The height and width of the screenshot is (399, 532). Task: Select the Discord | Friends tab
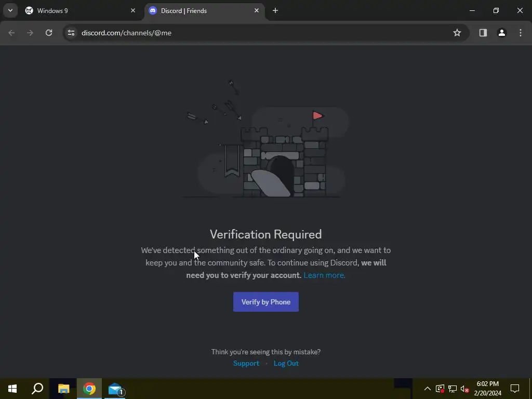[205, 10]
